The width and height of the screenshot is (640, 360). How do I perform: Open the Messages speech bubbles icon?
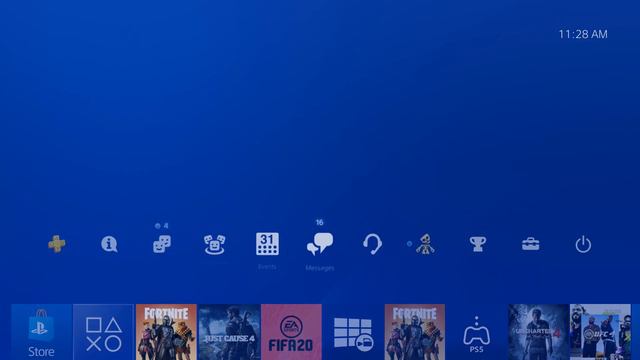click(320, 244)
